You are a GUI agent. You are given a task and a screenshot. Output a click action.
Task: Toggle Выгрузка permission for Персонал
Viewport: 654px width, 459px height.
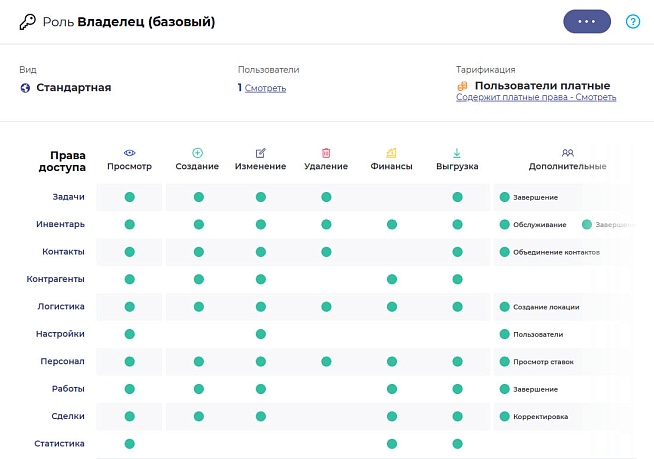tap(458, 361)
